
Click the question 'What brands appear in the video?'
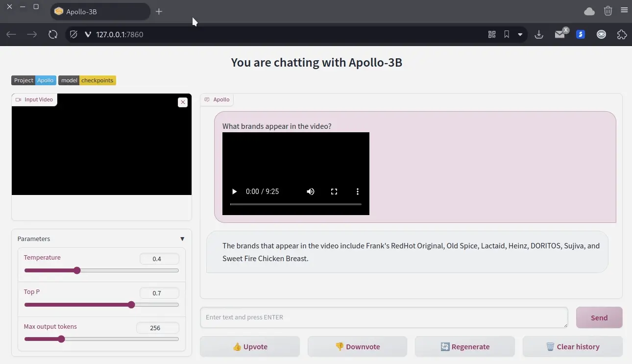tap(277, 126)
